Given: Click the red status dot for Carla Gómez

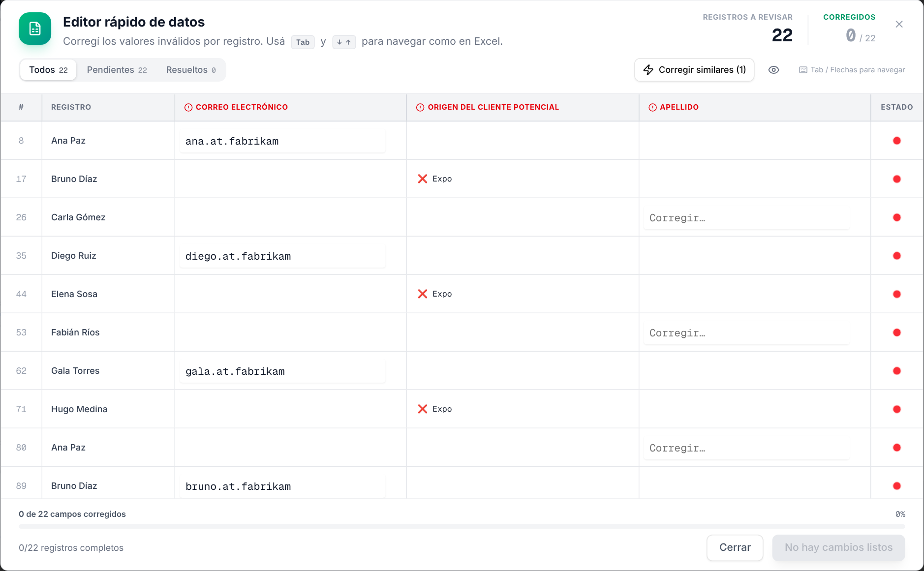Looking at the screenshot, I should (x=897, y=217).
